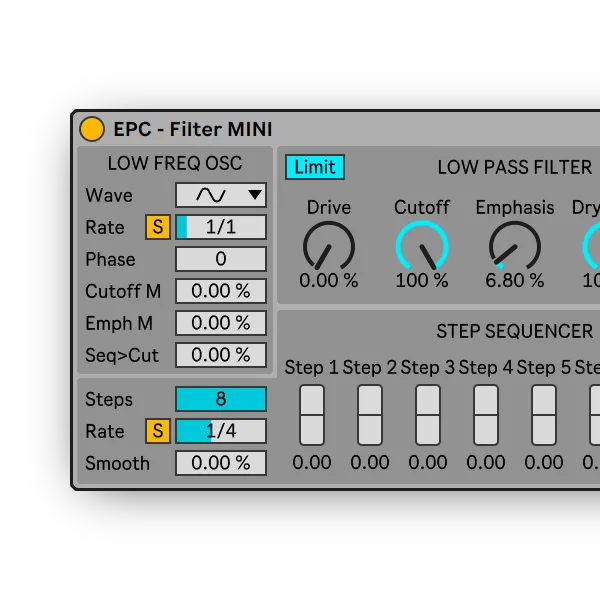Click the Step 3 value 0.00
Viewport: 600px width, 600px height.
tap(428, 462)
